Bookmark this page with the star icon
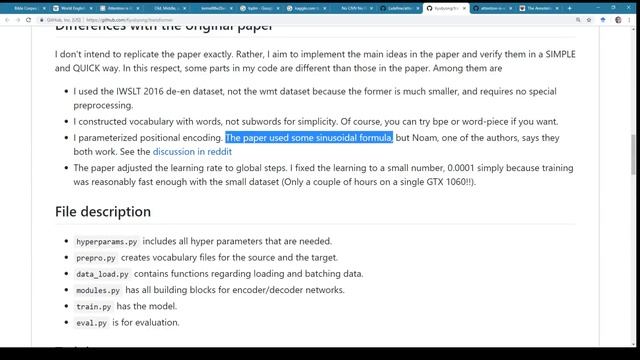 (x=589, y=20)
